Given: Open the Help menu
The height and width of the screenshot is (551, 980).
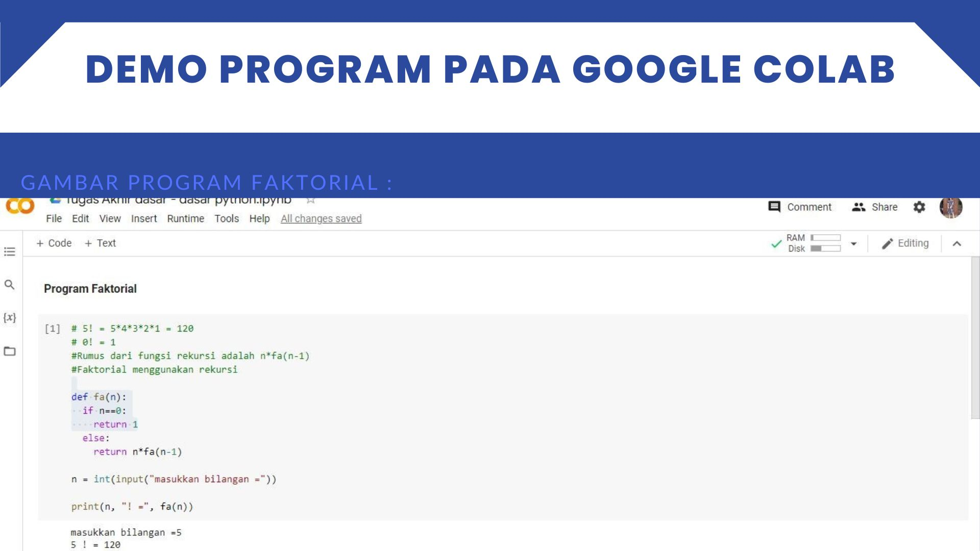Looking at the screenshot, I should pyautogui.click(x=259, y=218).
